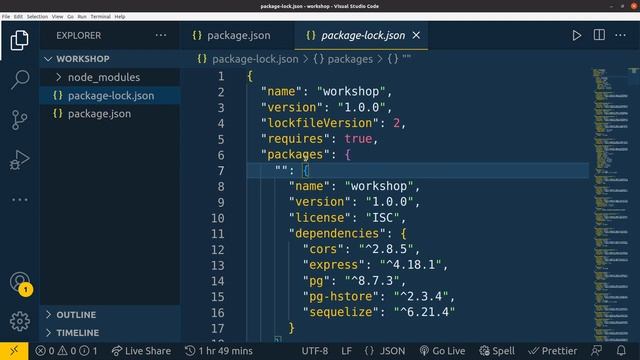
Task: Click the "sequelize" version "^6.21.4"
Action: (x=424, y=313)
